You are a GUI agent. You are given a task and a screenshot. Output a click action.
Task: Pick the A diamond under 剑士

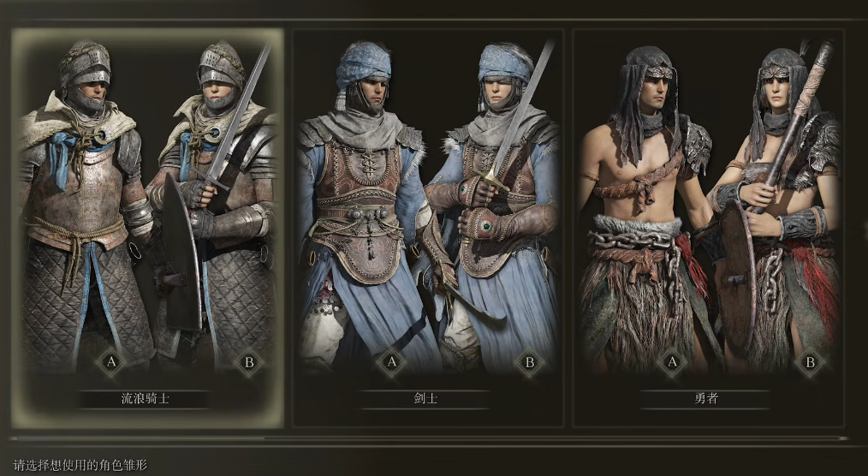pos(391,362)
